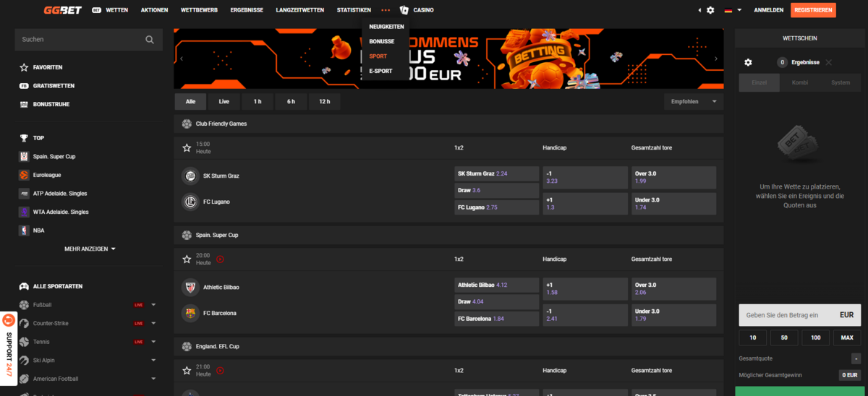868x396 pixels.
Task: Open Wettbewerb in top navigation
Action: tap(199, 10)
